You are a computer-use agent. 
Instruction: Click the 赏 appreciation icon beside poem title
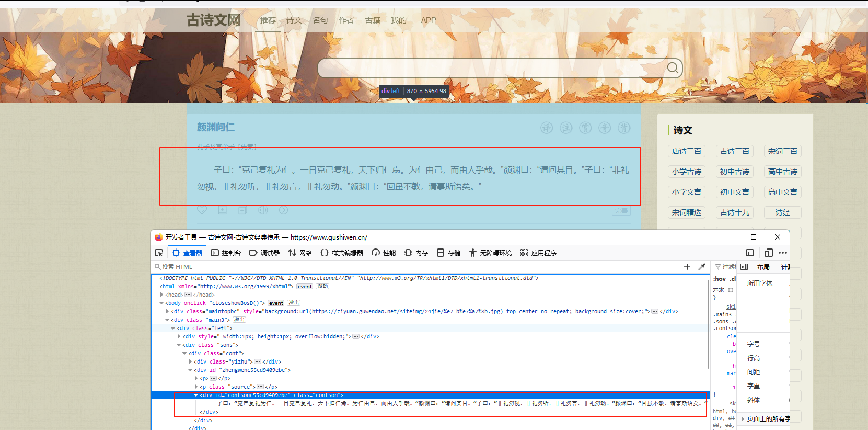(x=585, y=128)
